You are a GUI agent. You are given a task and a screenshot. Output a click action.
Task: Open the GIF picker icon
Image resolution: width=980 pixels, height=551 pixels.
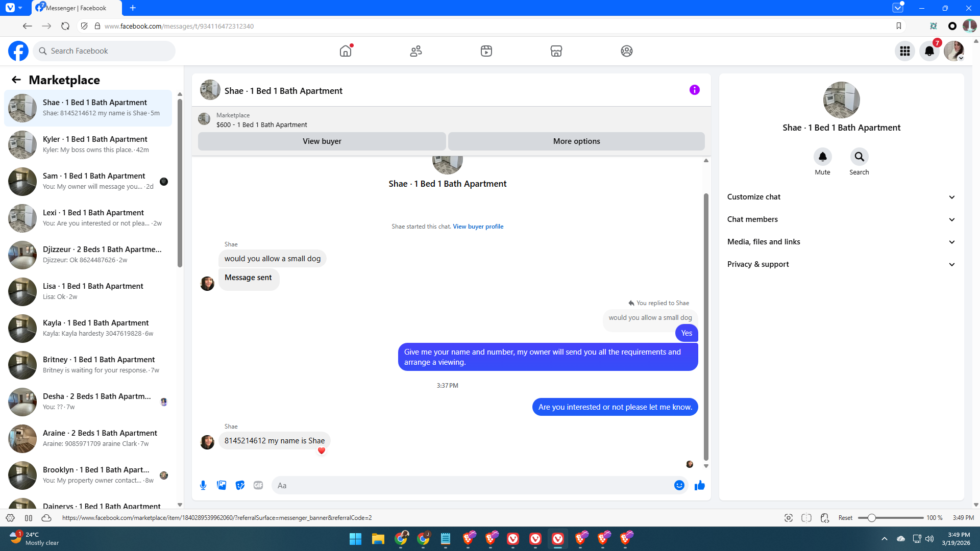coord(258,485)
